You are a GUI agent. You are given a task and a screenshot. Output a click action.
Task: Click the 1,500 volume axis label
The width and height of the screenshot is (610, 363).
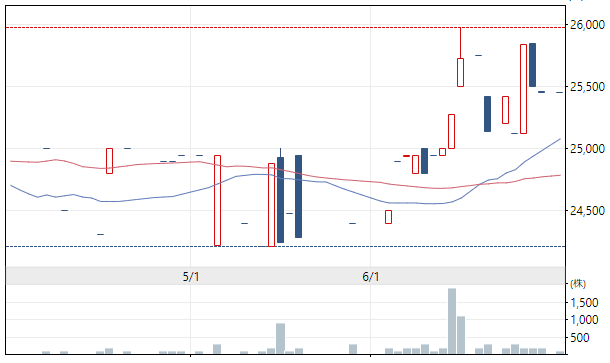(x=584, y=302)
